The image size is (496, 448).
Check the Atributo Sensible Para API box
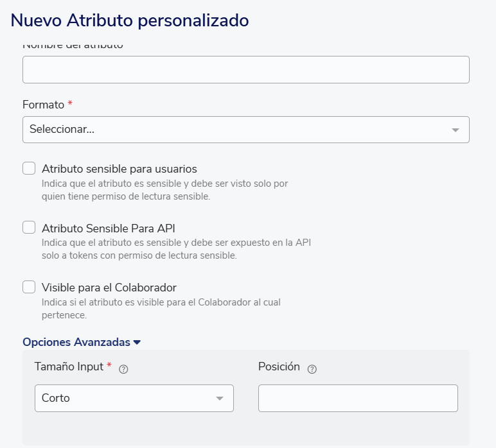pyautogui.click(x=29, y=228)
